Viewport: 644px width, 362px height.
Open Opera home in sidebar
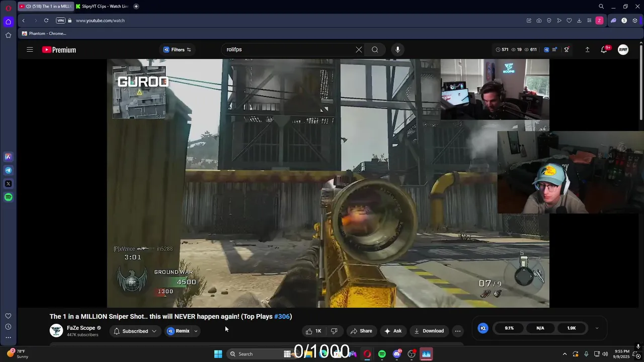click(8, 22)
